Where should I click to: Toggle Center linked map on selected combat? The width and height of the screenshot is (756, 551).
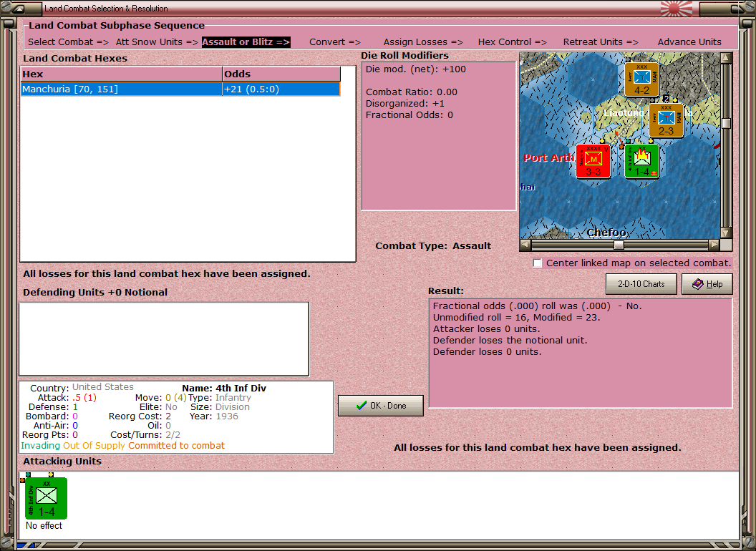tap(538, 263)
